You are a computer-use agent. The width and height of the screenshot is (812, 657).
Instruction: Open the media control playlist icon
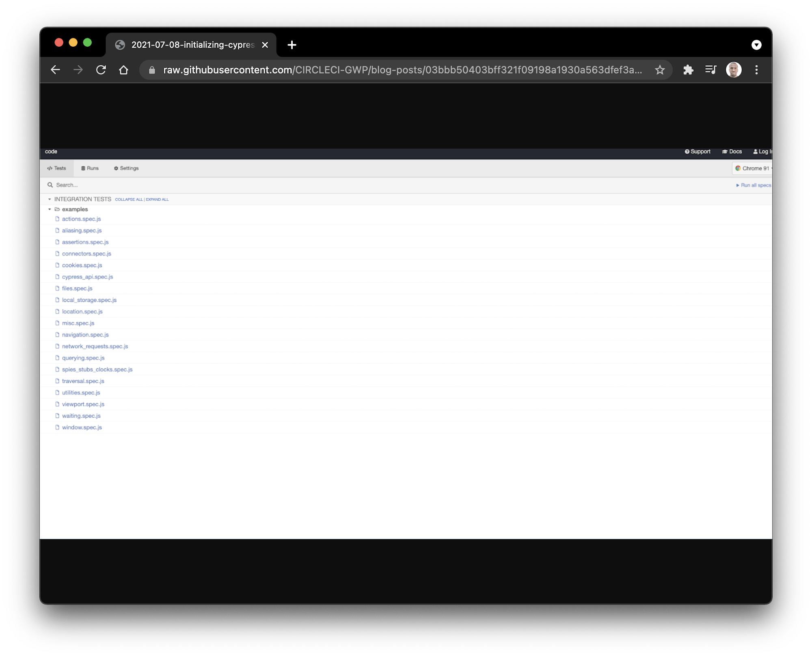(x=710, y=70)
